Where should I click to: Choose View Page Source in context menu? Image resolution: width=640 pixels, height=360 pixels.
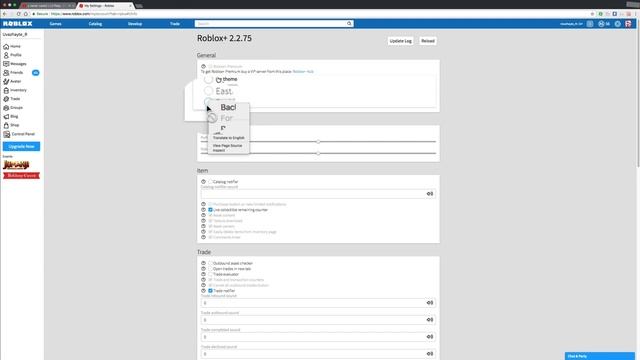click(x=227, y=146)
